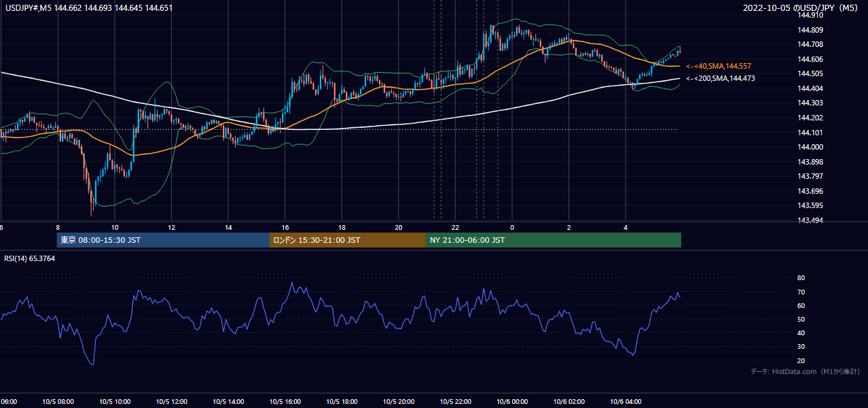Click price axis value 144.910
Screen dimensions: 868x408
click(810, 15)
